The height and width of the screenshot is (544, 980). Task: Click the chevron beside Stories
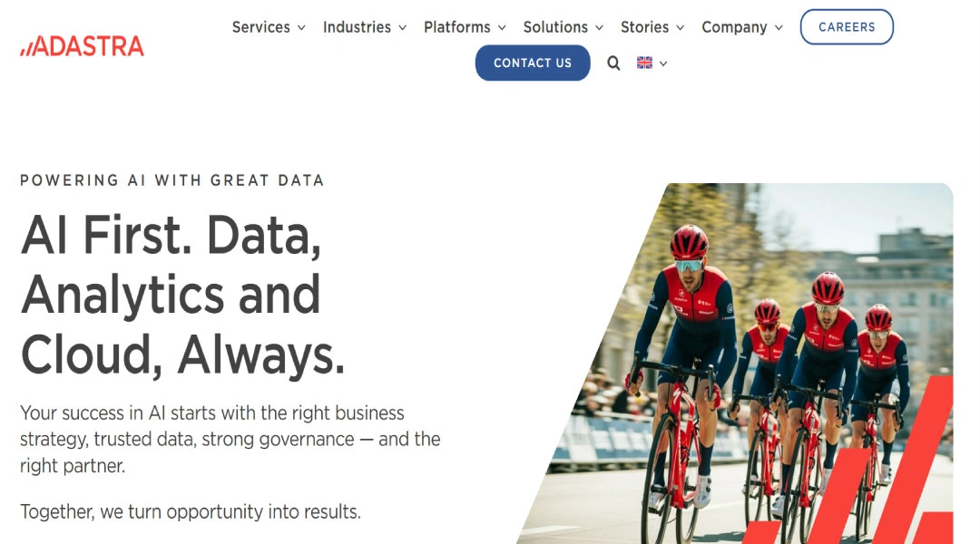pyautogui.click(x=681, y=28)
